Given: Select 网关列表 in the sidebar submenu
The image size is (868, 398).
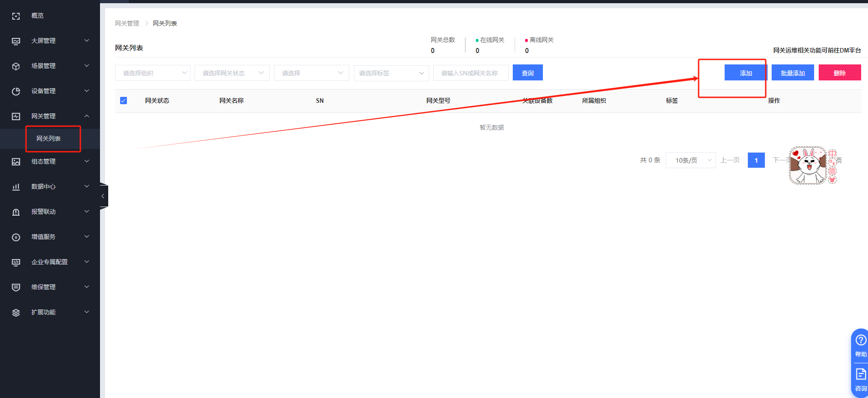Looking at the screenshot, I should pos(48,138).
